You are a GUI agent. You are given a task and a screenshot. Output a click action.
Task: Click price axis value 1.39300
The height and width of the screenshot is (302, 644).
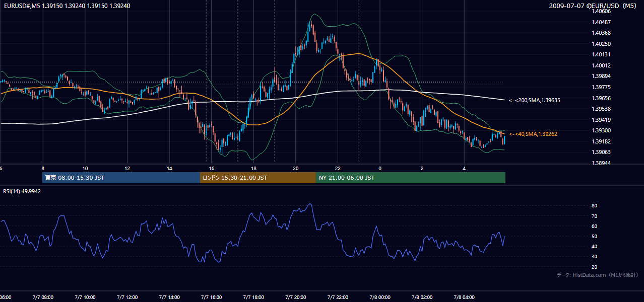click(x=601, y=130)
